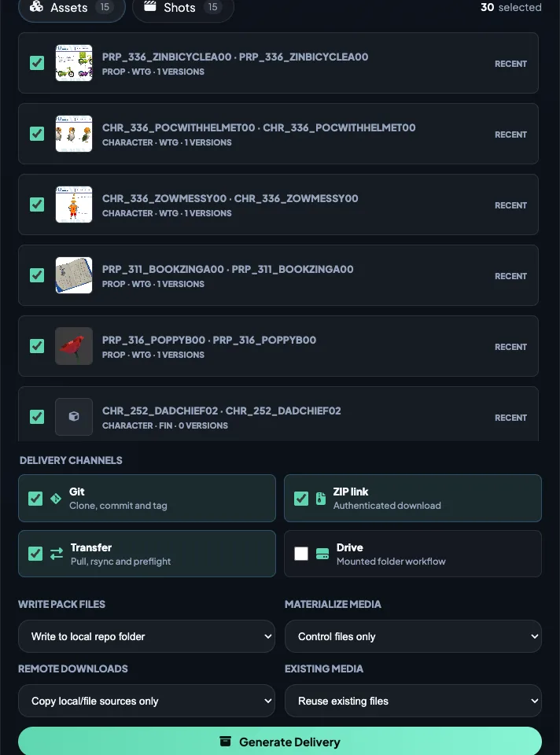Switch to the Shots tab
This screenshot has width=560, height=755.
tap(183, 8)
